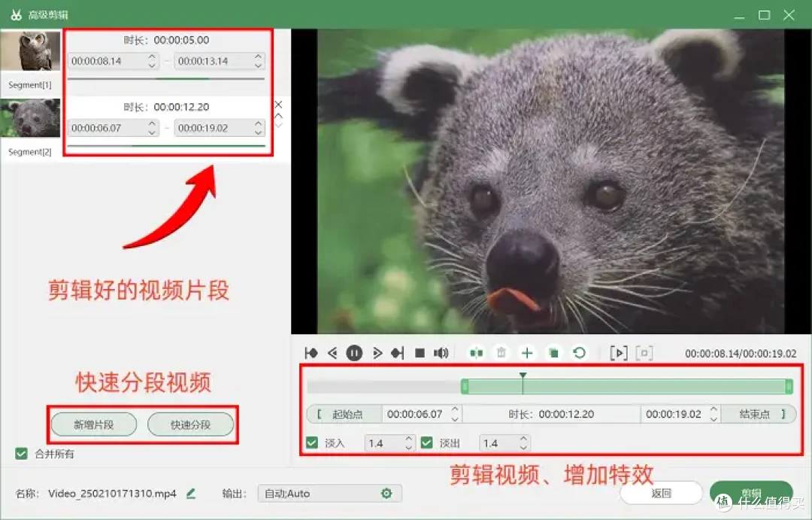
Task: Step back to the previous frame
Action: click(332, 353)
